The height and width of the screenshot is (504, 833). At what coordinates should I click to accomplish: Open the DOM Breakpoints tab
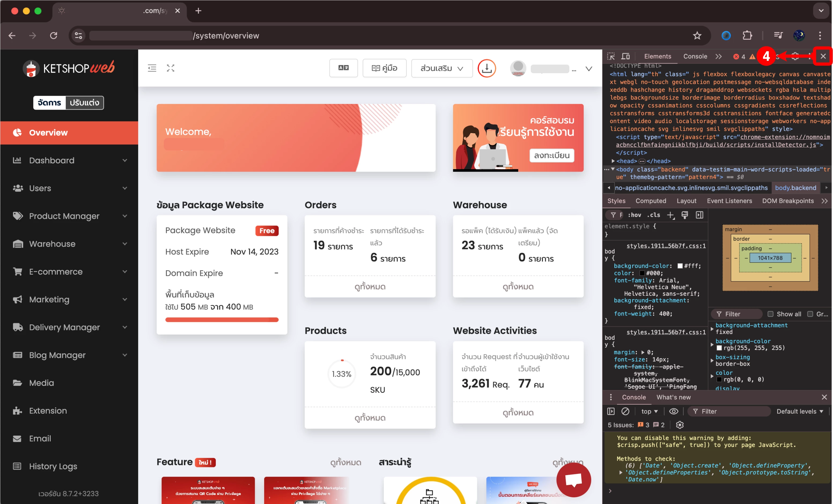tap(787, 201)
